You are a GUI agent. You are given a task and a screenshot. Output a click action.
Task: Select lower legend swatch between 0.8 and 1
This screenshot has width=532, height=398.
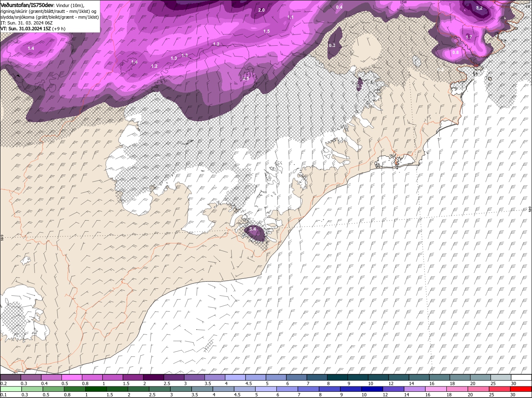74,389
